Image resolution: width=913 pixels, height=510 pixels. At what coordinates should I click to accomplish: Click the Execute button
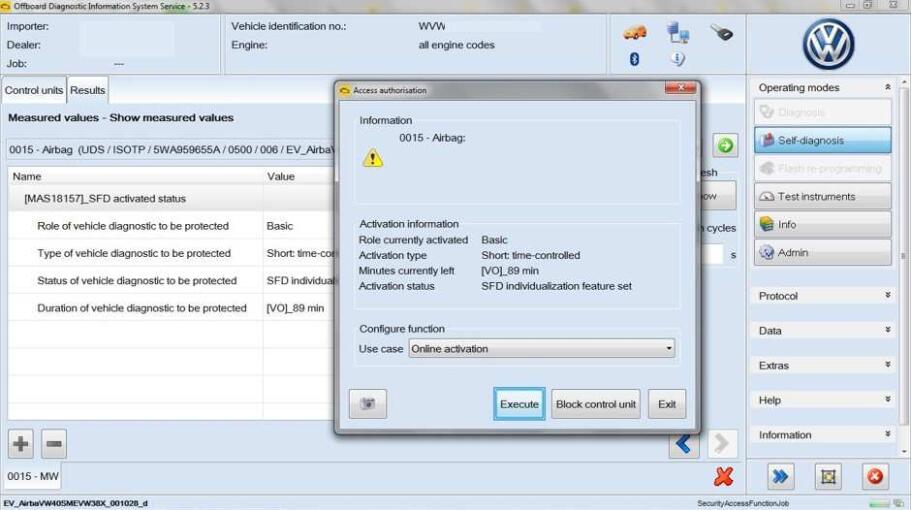(x=519, y=404)
